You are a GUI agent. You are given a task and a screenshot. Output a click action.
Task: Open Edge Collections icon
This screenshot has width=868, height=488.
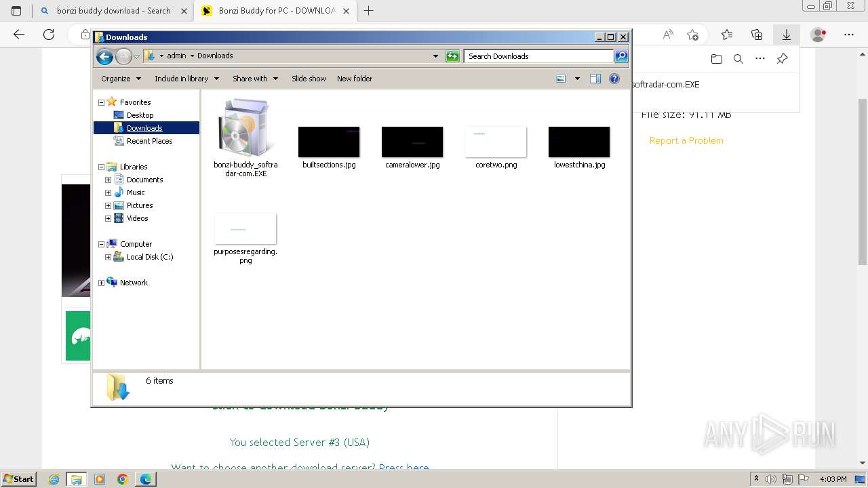click(x=757, y=35)
